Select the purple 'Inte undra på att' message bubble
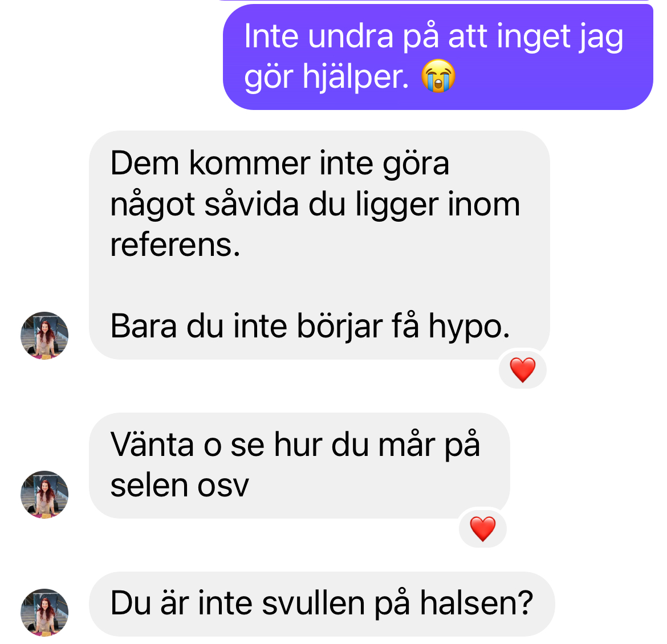 pos(438,57)
